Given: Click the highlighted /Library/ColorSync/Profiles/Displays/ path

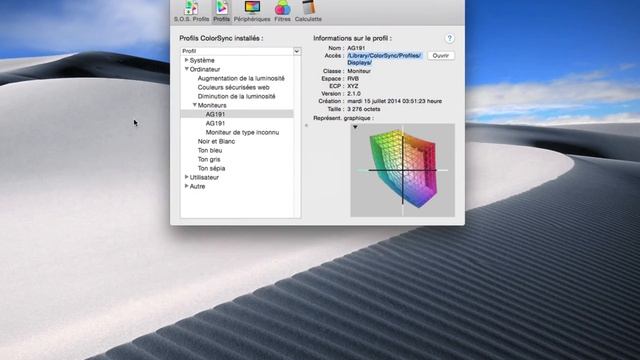Looking at the screenshot, I should (384, 59).
